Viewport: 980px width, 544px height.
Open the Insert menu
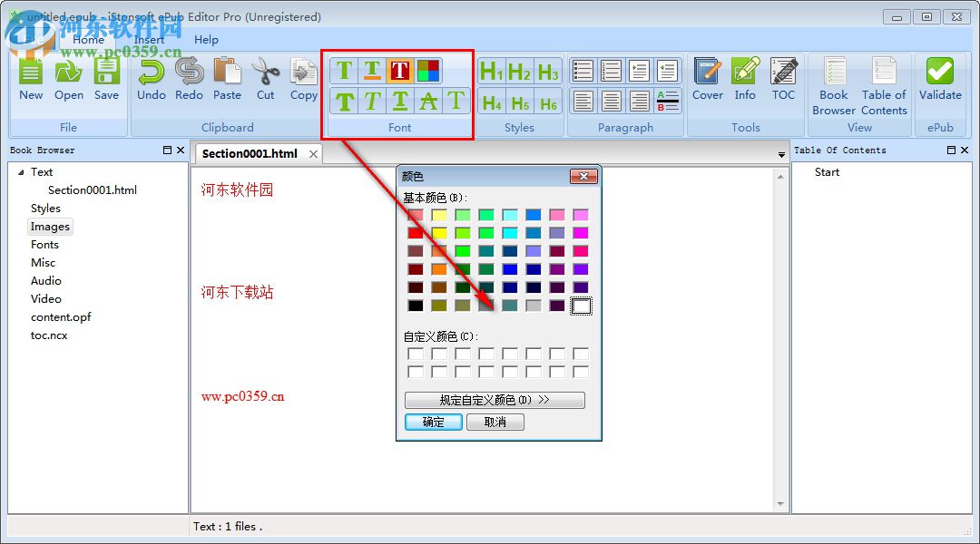pos(149,40)
